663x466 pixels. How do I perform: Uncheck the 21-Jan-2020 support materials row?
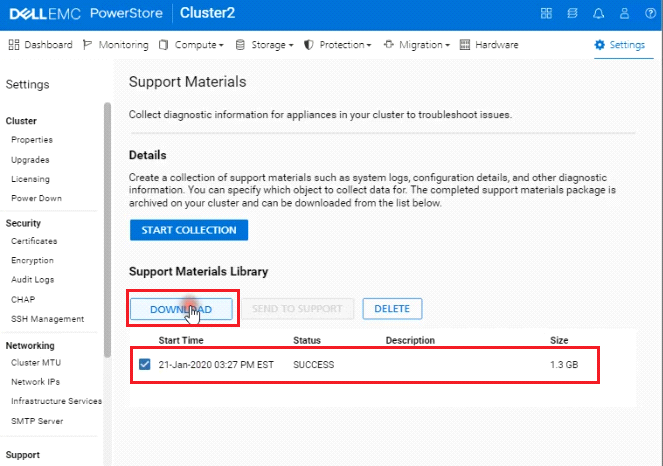pos(145,364)
